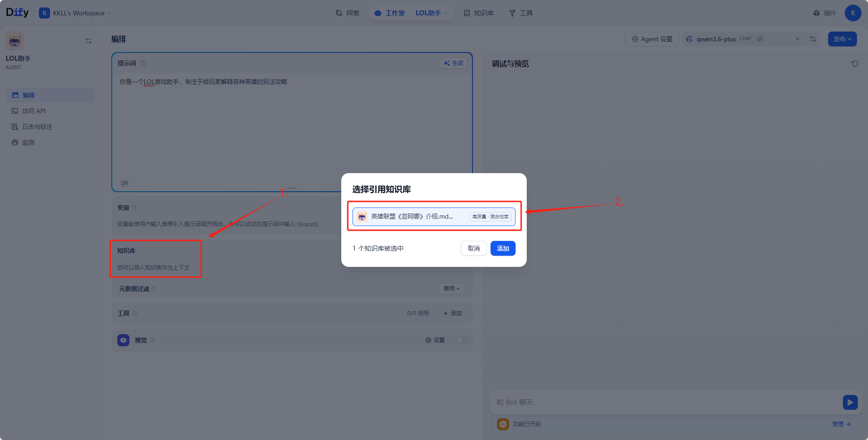868x440 pixels.
Task: Open the 发布 publish dropdown
Action: pos(842,39)
